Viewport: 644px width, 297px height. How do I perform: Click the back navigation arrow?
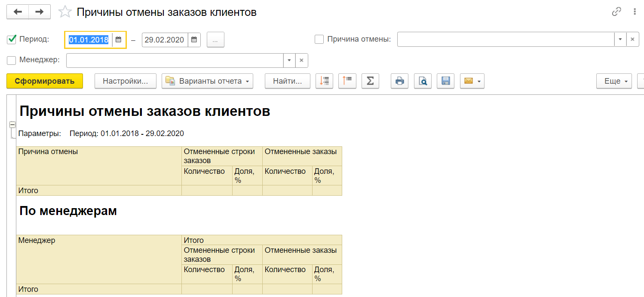click(18, 12)
